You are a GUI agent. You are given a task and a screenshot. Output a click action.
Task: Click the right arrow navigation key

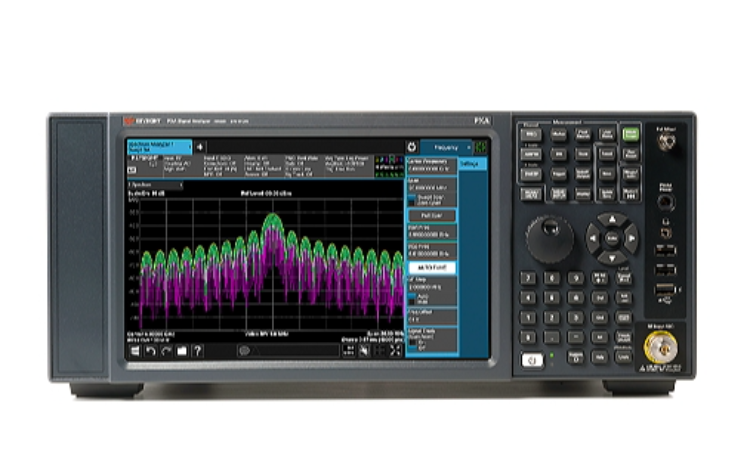(631, 238)
